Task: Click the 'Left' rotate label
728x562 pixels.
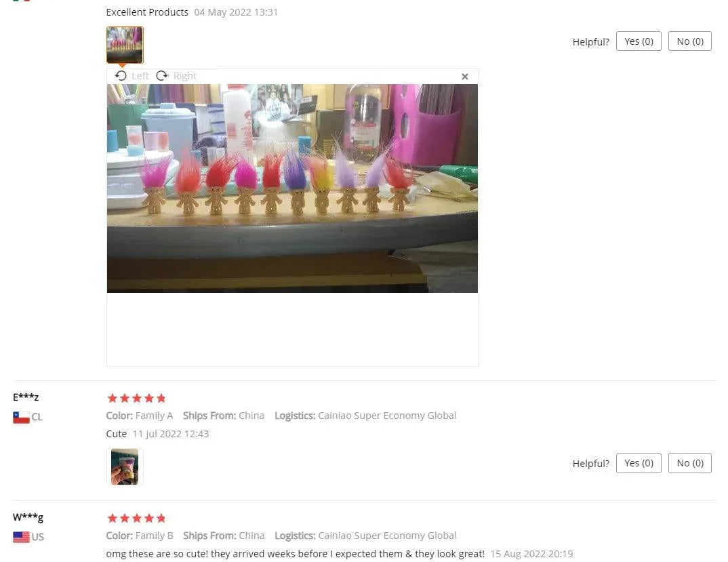Action: [x=140, y=76]
